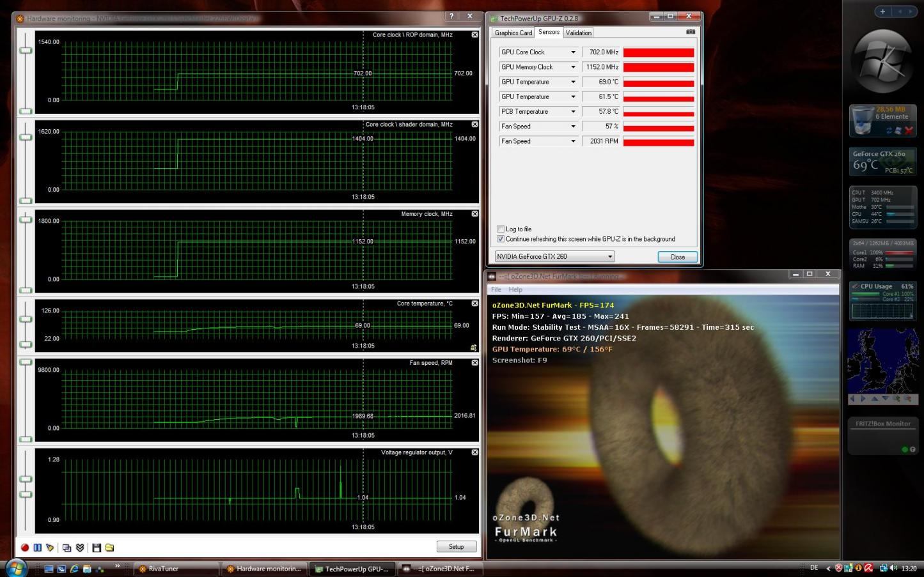Viewport: 924px width, 577px height.
Task: Click the double chevron down icon in toolbar
Action: pos(80,548)
